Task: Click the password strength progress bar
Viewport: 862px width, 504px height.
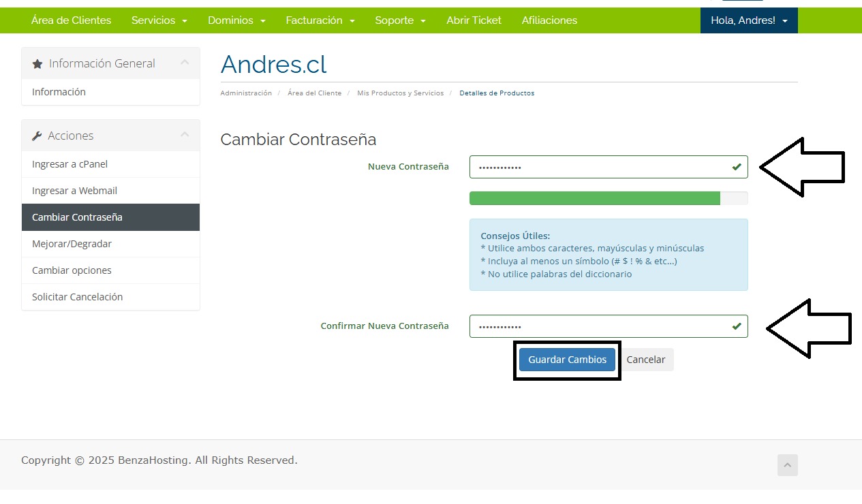Action: [x=609, y=198]
